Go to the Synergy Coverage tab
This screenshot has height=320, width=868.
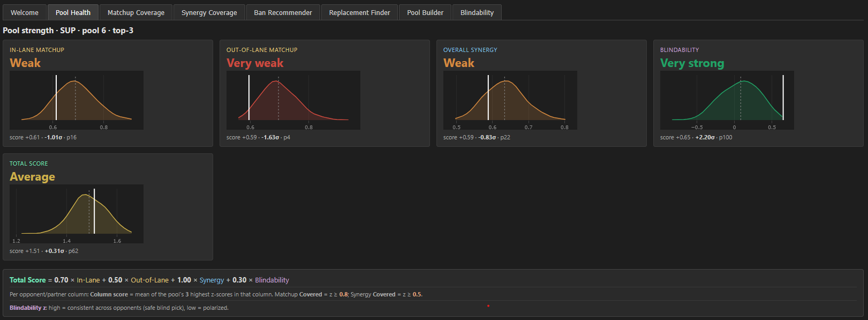pyautogui.click(x=209, y=12)
